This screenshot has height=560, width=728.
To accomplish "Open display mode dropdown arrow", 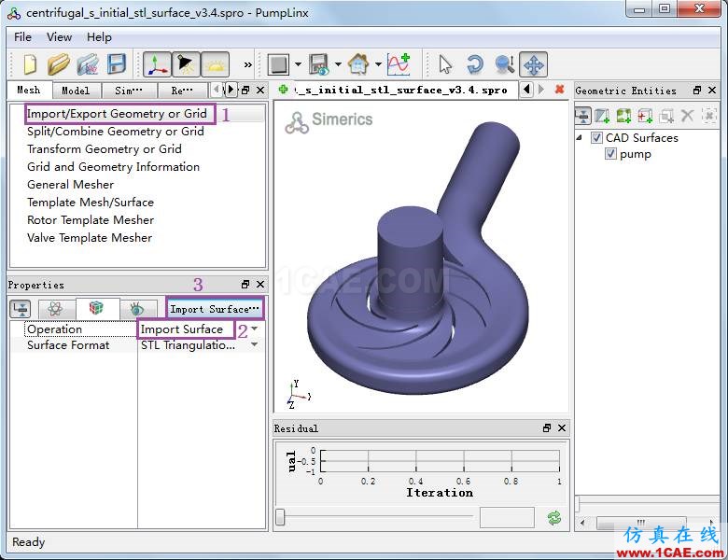I will (298, 64).
